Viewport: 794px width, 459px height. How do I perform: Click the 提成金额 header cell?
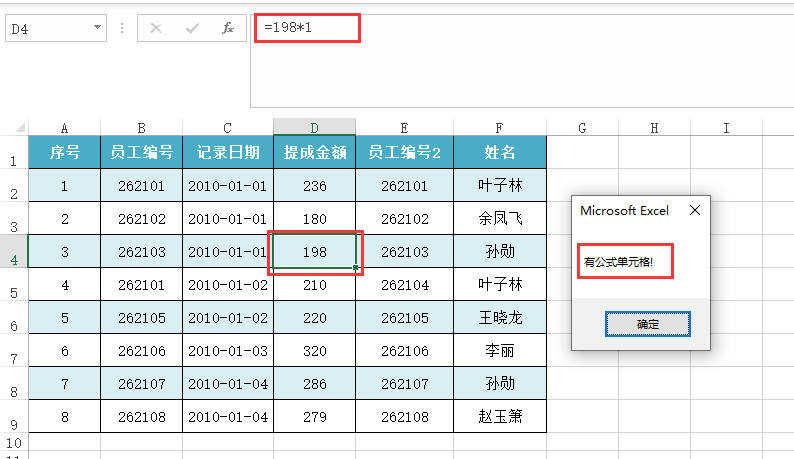(314, 152)
